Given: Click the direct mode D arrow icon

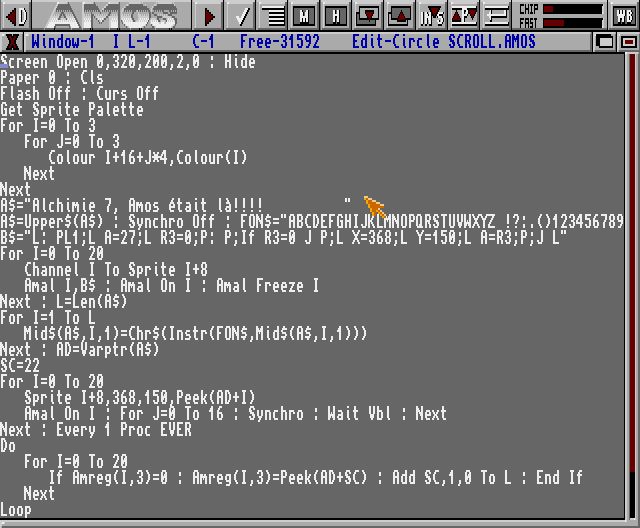Looking at the screenshot, I should [x=16, y=16].
